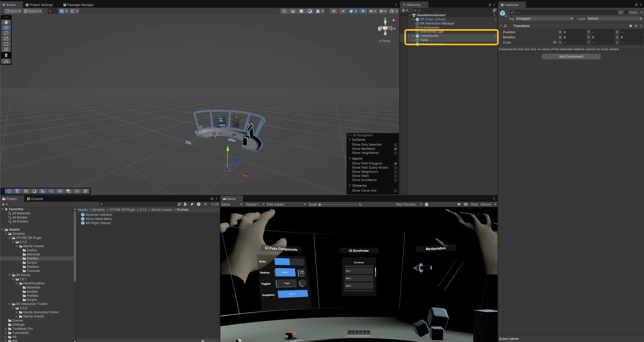Image resolution: width=644 pixels, height=342 pixels.
Task: Select the Rotate tool
Action: [6, 33]
